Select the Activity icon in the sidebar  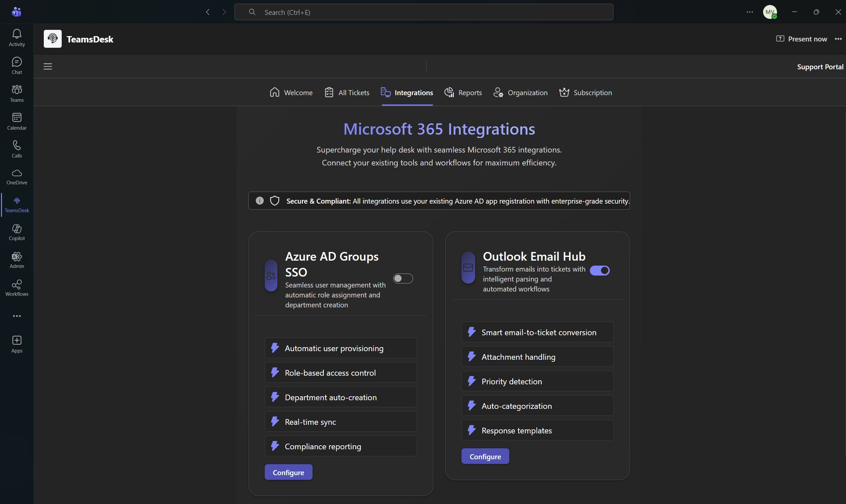tap(17, 37)
